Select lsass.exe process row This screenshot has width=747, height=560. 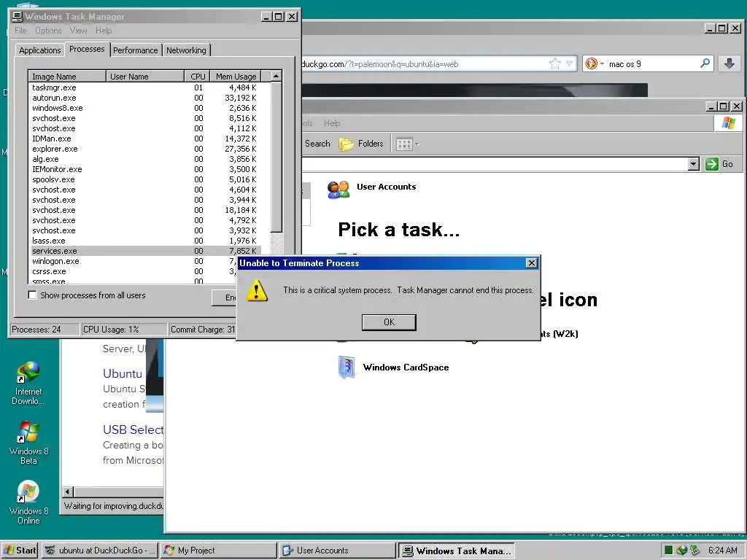click(x=145, y=241)
